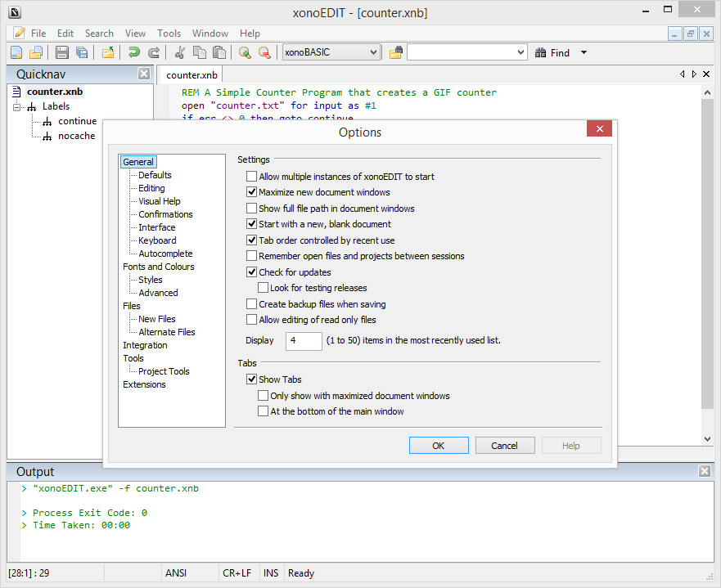Enable Remember open files and projects between sessions
721x588 pixels.
point(251,255)
